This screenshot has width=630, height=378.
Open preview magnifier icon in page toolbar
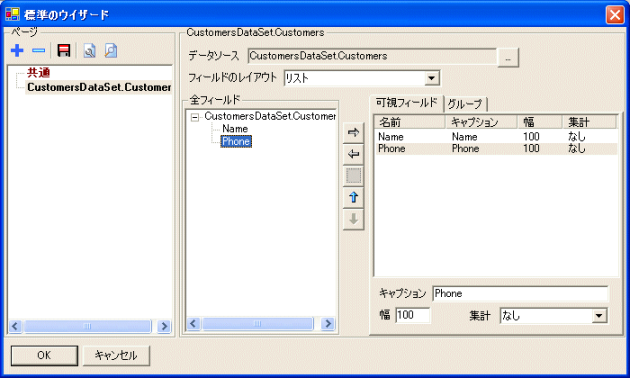[110, 51]
